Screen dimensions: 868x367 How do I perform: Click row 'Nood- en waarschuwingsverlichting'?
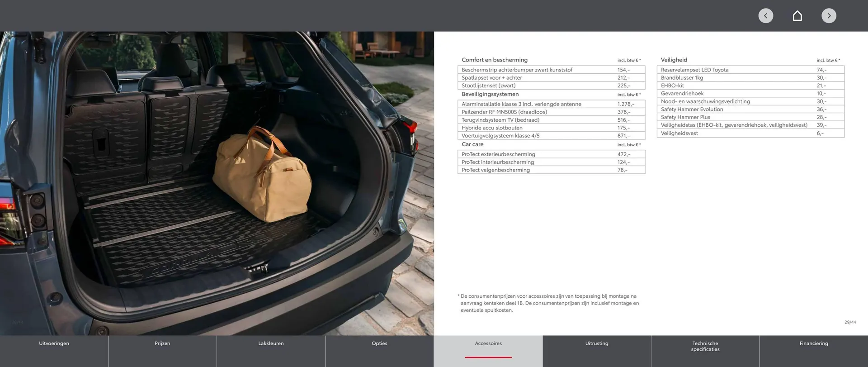(750, 101)
